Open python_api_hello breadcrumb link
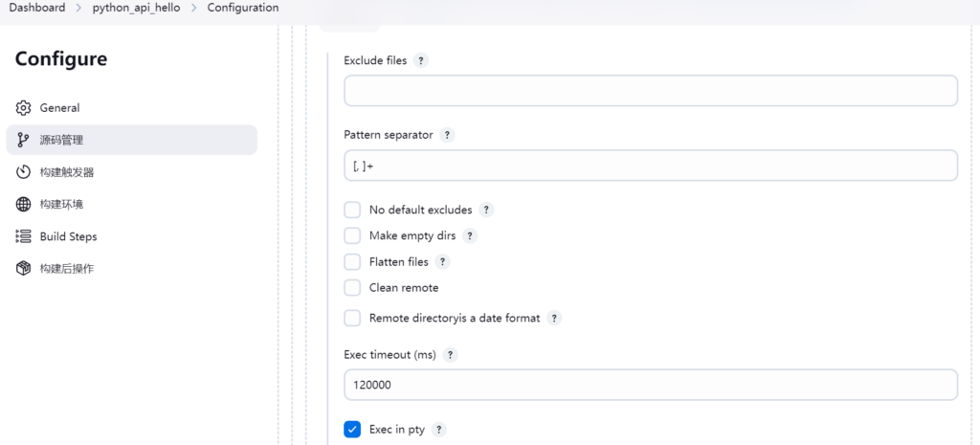The height and width of the screenshot is (445, 980). 136,8
